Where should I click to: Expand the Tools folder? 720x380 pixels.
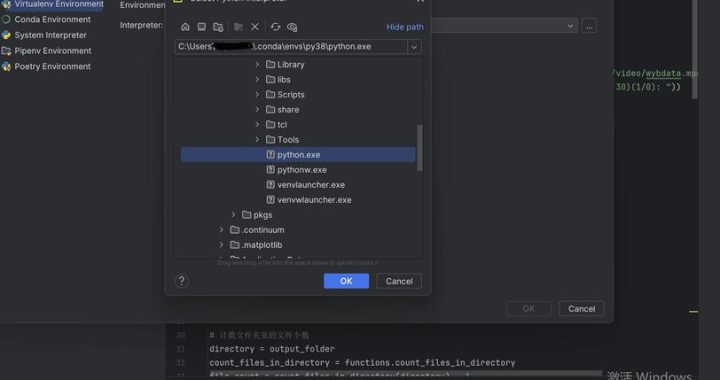click(257, 140)
